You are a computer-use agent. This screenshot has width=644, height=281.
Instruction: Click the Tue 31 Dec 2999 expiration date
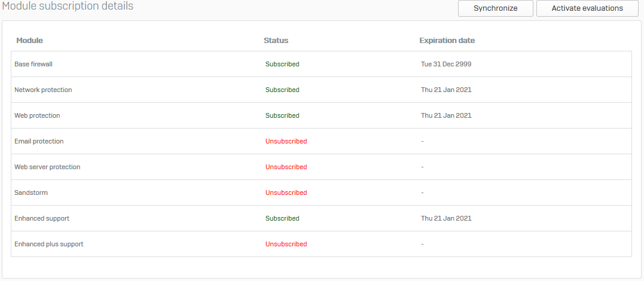446,64
